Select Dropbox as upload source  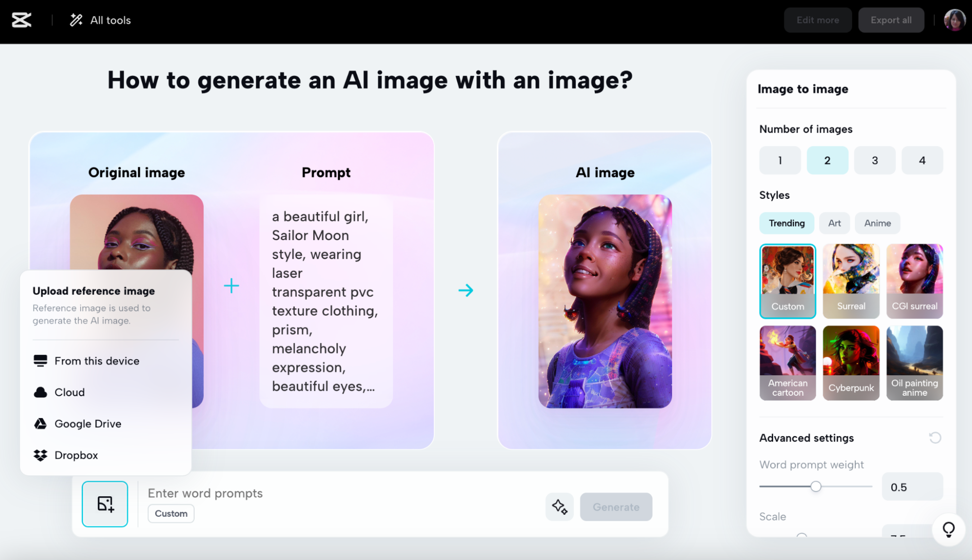pos(76,455)
